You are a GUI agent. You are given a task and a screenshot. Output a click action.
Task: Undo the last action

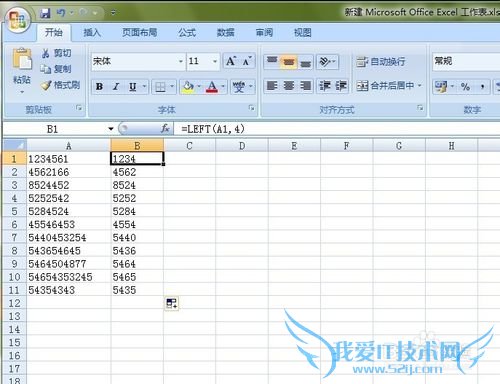tap(61, 13)
